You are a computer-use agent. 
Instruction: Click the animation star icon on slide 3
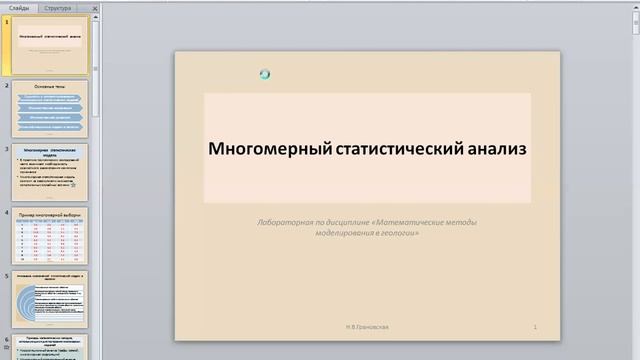73,185
